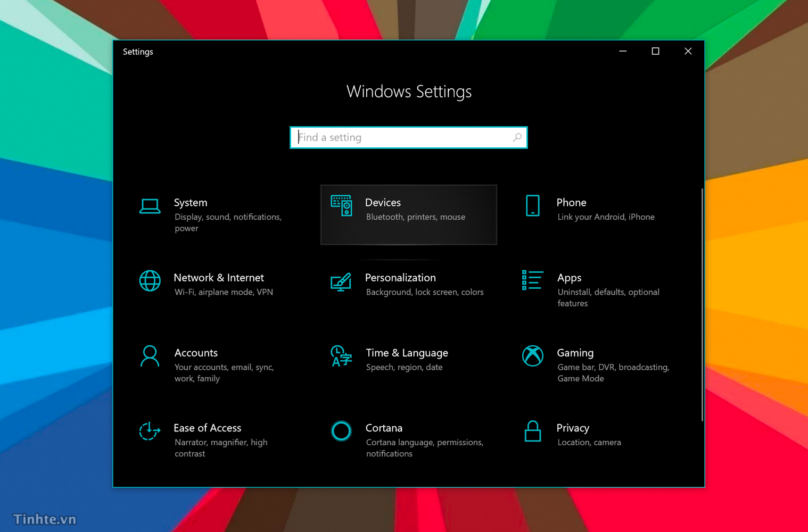Open the System category title

pyautogui.click(x=191, y=203)
